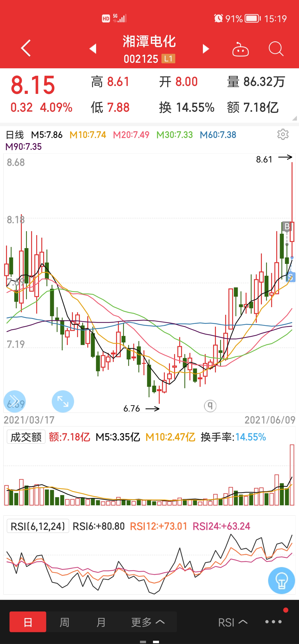The width and height of the screenshot is (299, 644).
Task: Tap the 日线 label
Action: pos(15,135)
